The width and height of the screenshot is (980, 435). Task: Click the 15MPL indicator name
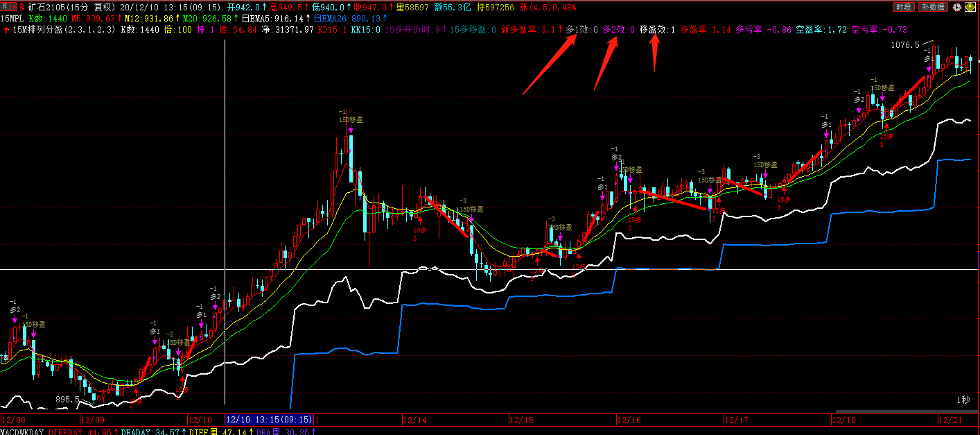pyautogui.click(x=14, y=18)
